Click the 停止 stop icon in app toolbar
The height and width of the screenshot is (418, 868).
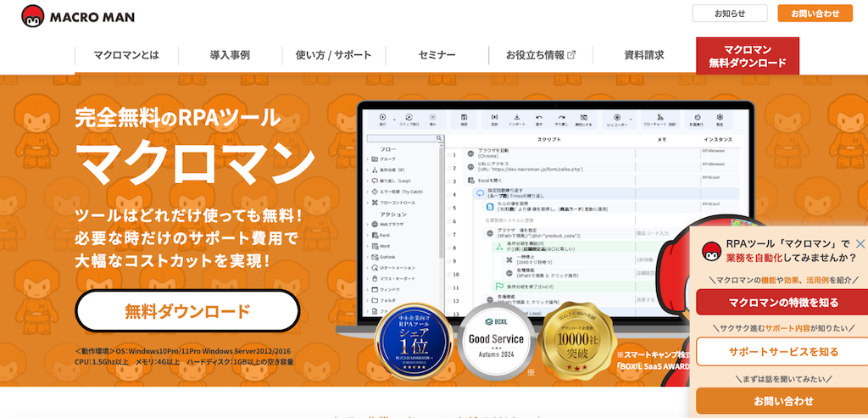tap(432, 117)
